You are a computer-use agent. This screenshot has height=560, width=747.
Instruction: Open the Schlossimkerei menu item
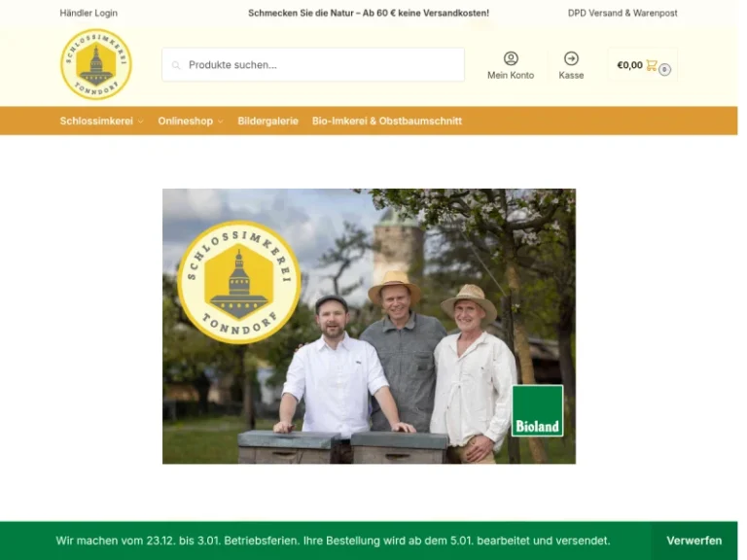[x=96, y=121]
